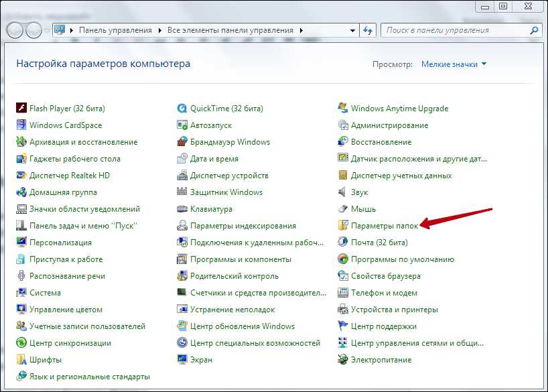Click the Шрифты fonts icon
The width and height of the screenshot is (548, 392).
[21, 360]
